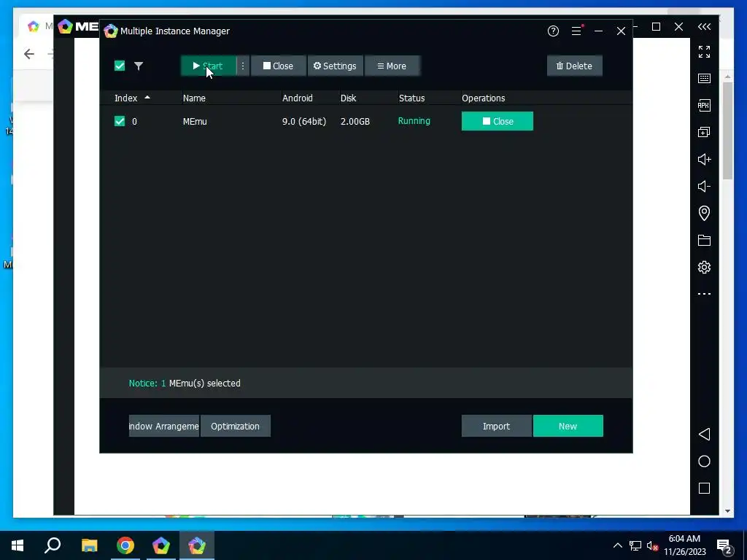Open MEmu settings gear icon
The width and height of the screenshot is (747, 560).
coord(704,267)
